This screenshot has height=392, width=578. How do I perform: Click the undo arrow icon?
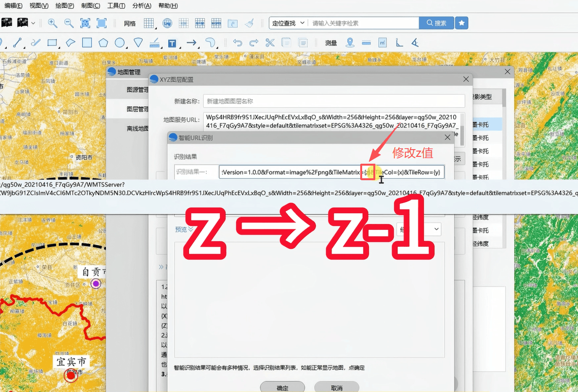coord(237,43)
